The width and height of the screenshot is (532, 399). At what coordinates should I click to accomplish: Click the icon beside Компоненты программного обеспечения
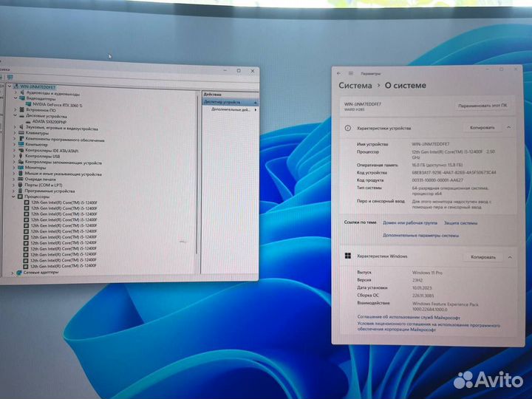click(21, 138)
